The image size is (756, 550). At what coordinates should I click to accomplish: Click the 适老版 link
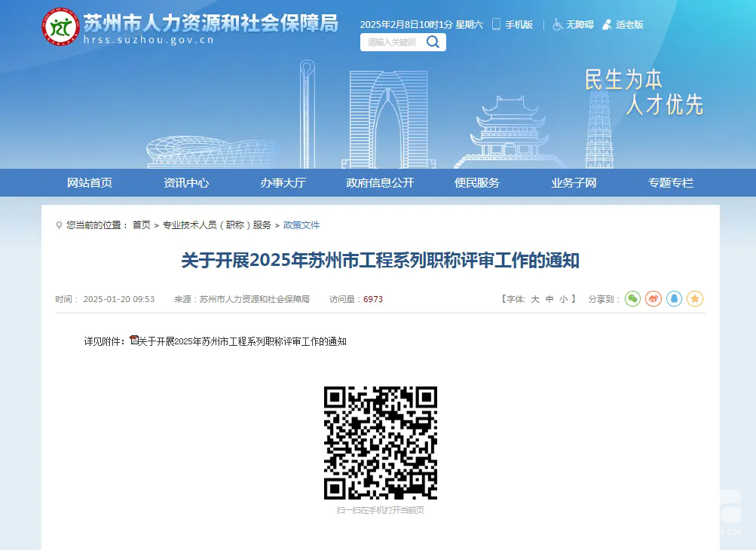pos(629,25)
